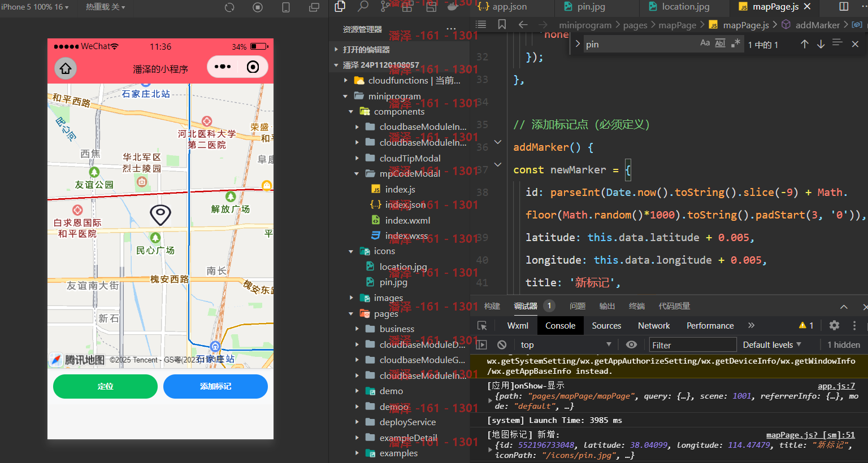Image resolution: width=868 pixels, height=463 pixels.
Task: Click addMarker breadcrumb item
Action: pyautogui.click(x=818, y=25)
